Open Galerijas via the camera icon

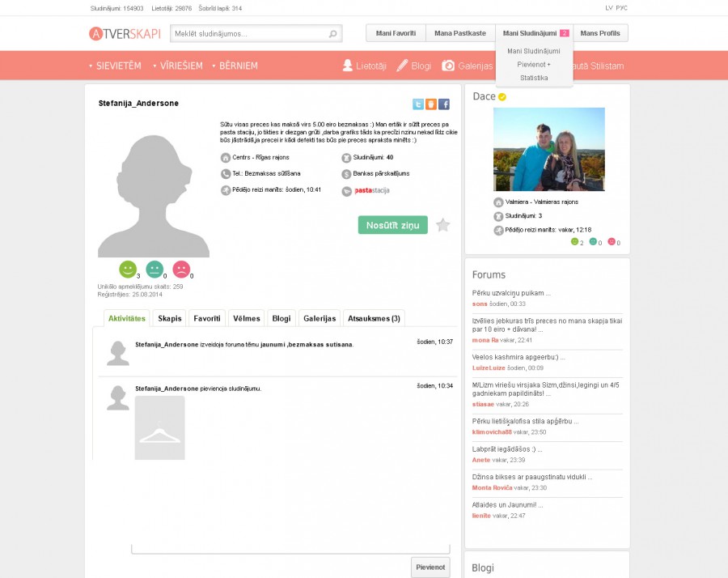click(448, 66)
